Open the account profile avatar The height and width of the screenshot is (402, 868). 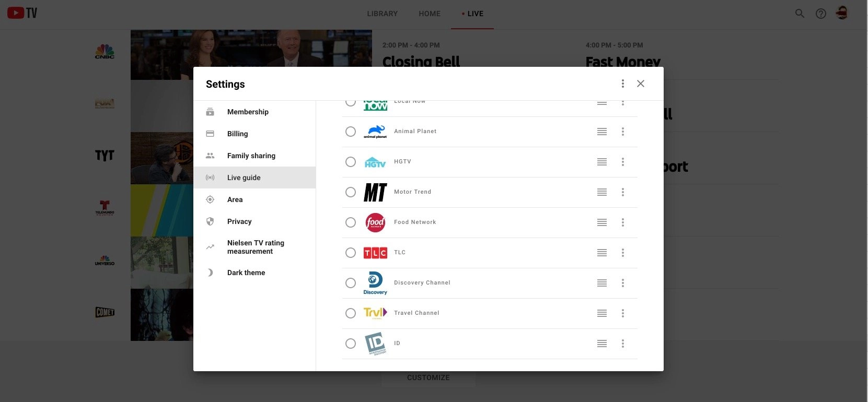coord(842,13)
